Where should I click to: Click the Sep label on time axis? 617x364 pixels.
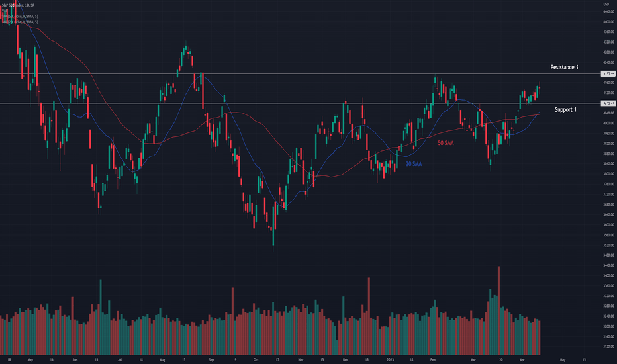coord(211,359)
